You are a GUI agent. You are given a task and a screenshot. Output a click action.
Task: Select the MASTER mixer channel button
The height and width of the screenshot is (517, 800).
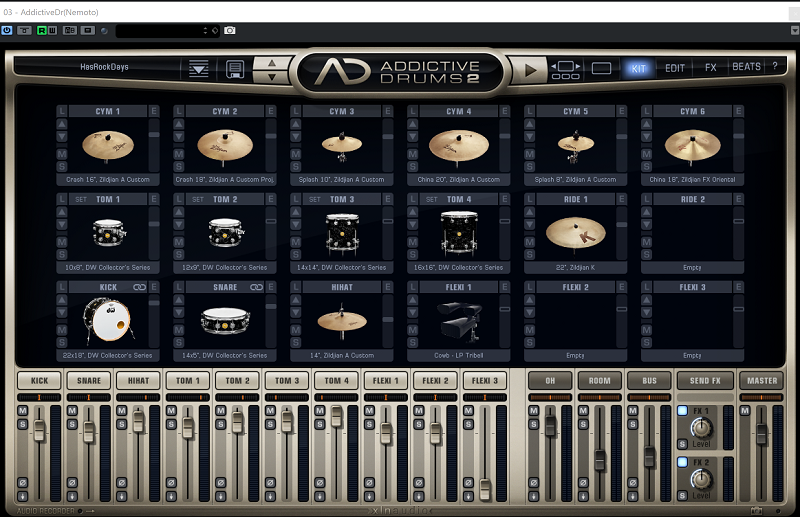[x=762, y=381]
